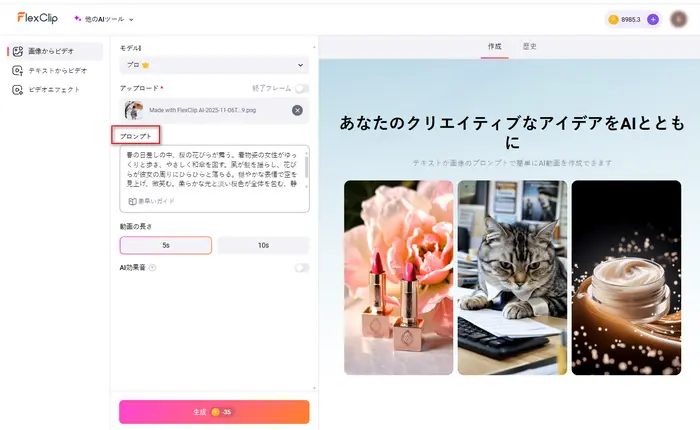Open the guide link below the prompt

pos(151,201)
